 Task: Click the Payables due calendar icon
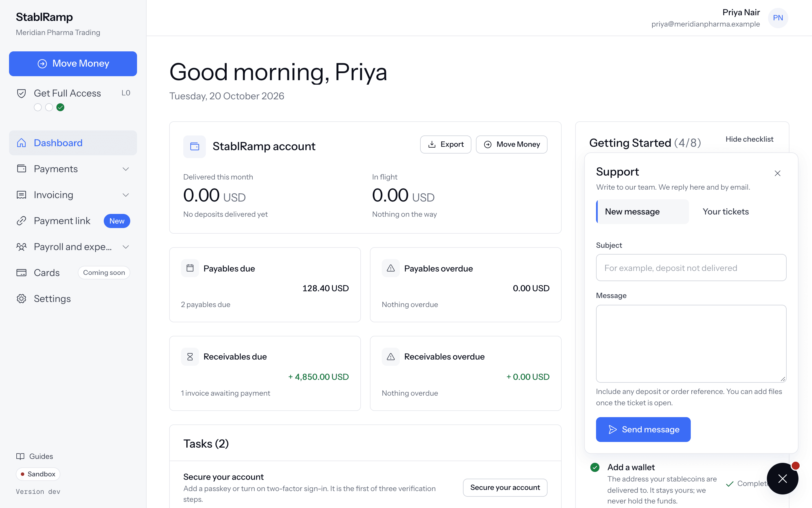point(190,268)
